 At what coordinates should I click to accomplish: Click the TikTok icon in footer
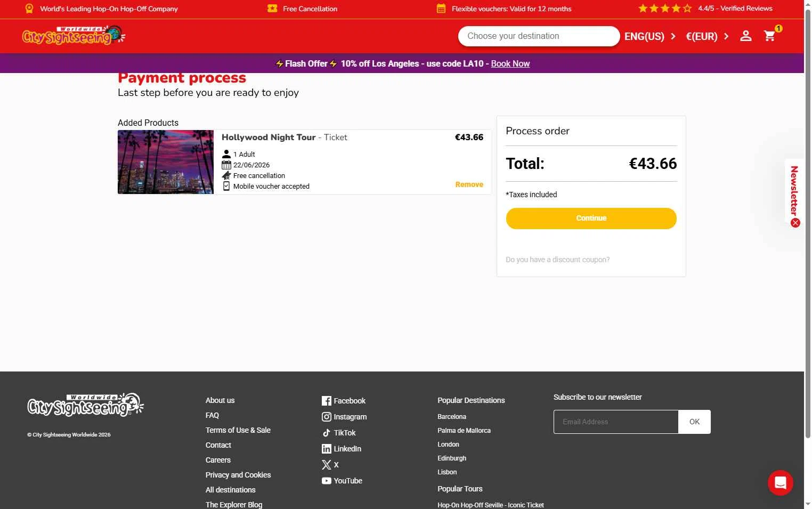pos(327,433)
